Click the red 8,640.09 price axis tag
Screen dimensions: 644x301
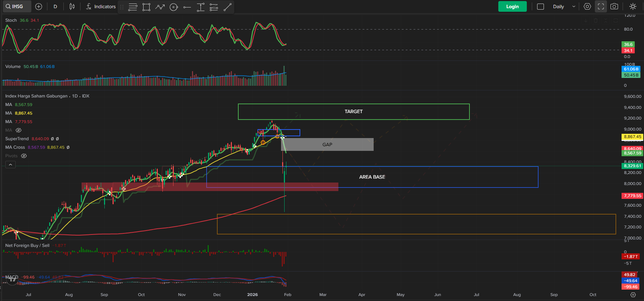click(x=632, y=148)
